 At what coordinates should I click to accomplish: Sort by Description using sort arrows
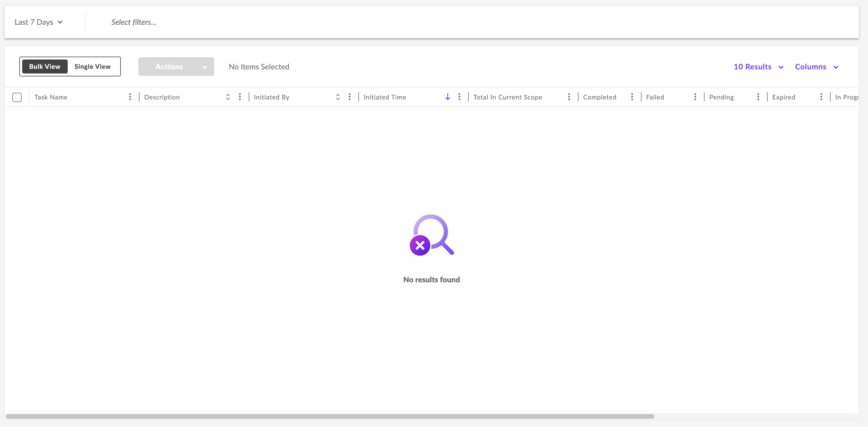[228, 97]
